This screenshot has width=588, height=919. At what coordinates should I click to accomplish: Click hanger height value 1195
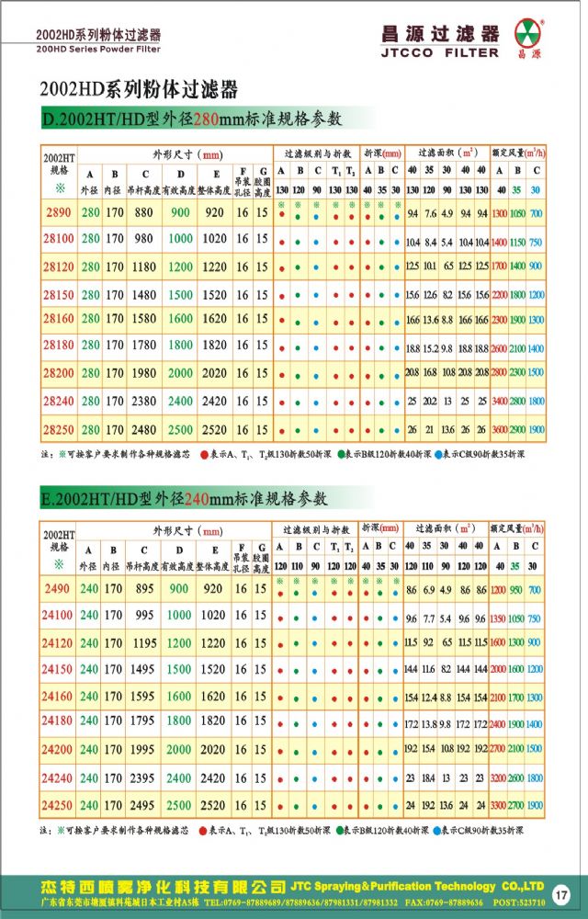[144, 643]
